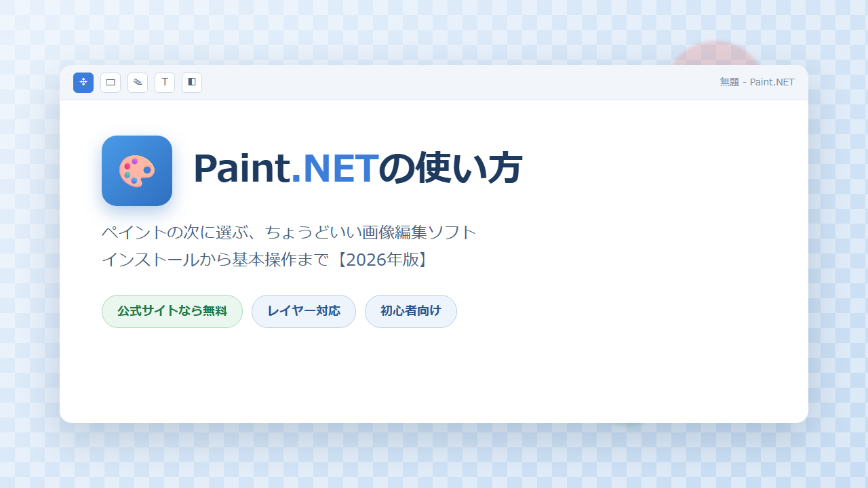The height and width of the screenshot is (488, 868).
Task: Pick the Pencil drawing tool
Action: [138, 83]
